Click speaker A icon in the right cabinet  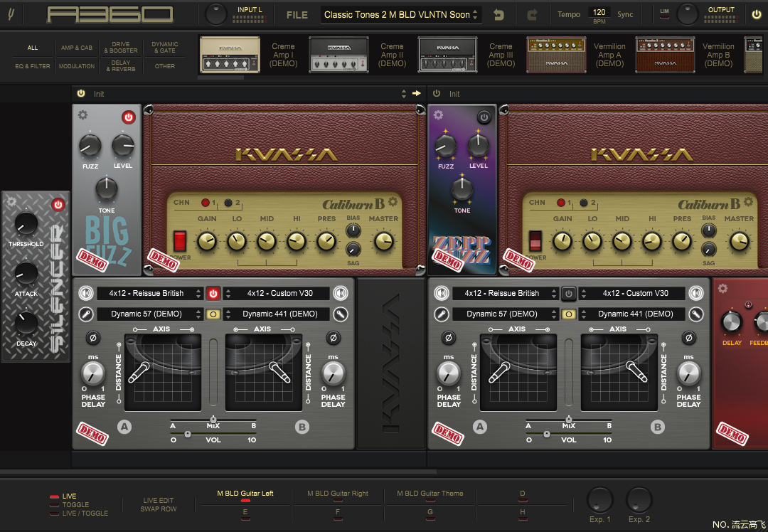pos(442,293)
